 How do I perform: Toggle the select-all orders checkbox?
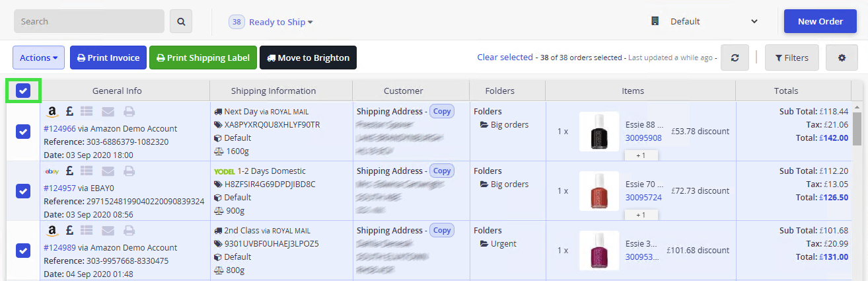click(x=23, y=91)
